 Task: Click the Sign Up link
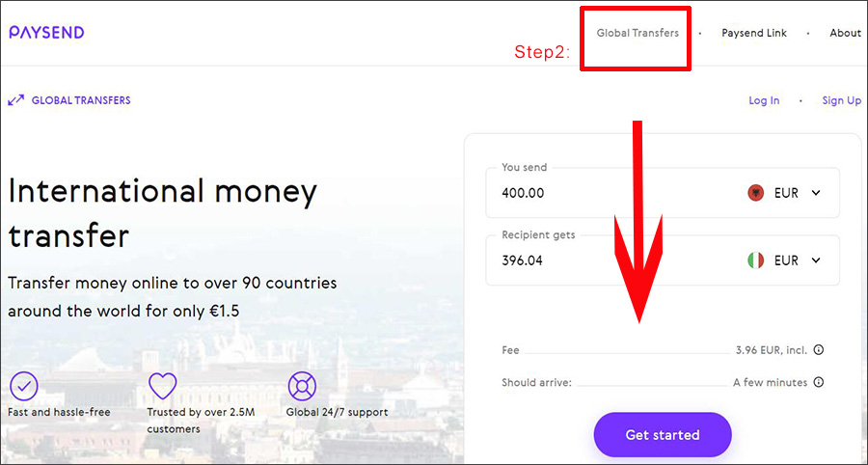pos(841,100)
